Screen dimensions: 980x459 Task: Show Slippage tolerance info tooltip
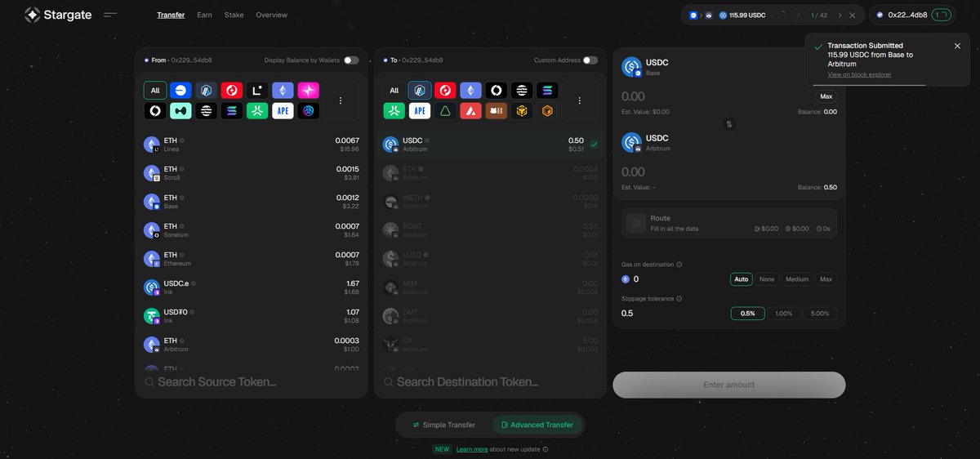pyautogui.click(x=679, y=299)
